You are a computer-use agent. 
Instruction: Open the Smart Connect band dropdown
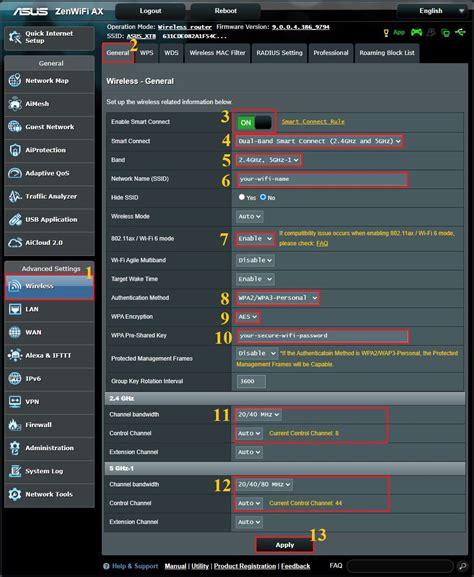[x=319, y=141]
